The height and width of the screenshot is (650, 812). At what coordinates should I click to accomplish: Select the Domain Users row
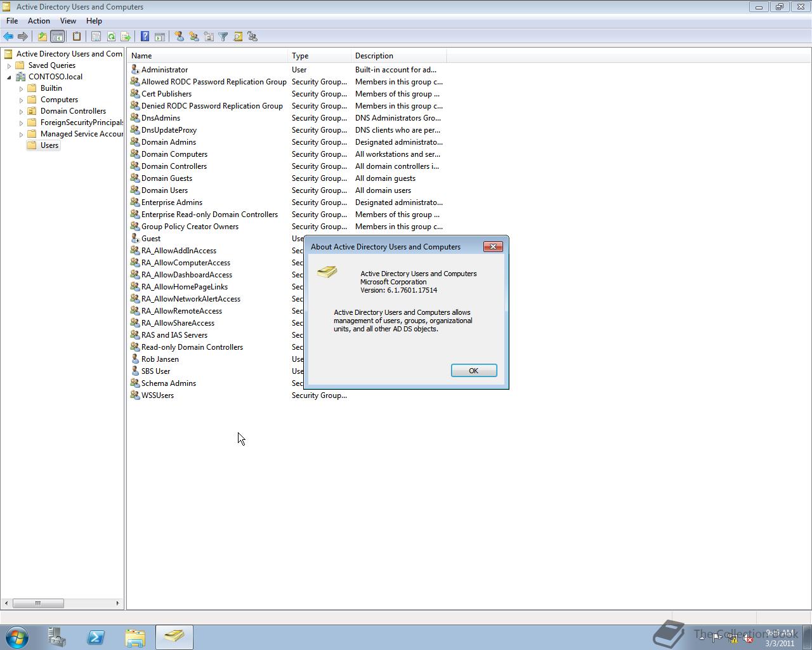pos(287,190)
